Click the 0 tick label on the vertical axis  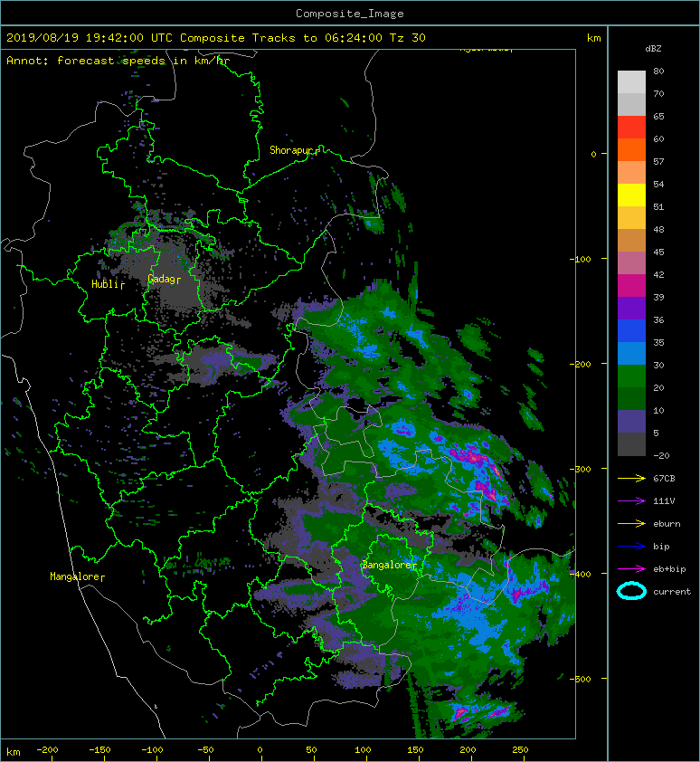[593, 154]
